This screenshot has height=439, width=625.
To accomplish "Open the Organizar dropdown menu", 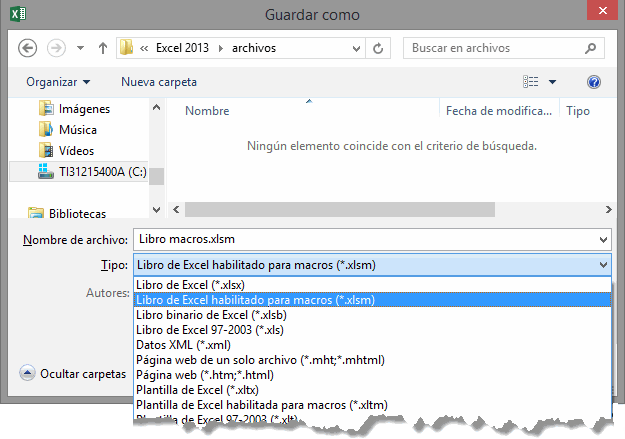I will [58, 82].
